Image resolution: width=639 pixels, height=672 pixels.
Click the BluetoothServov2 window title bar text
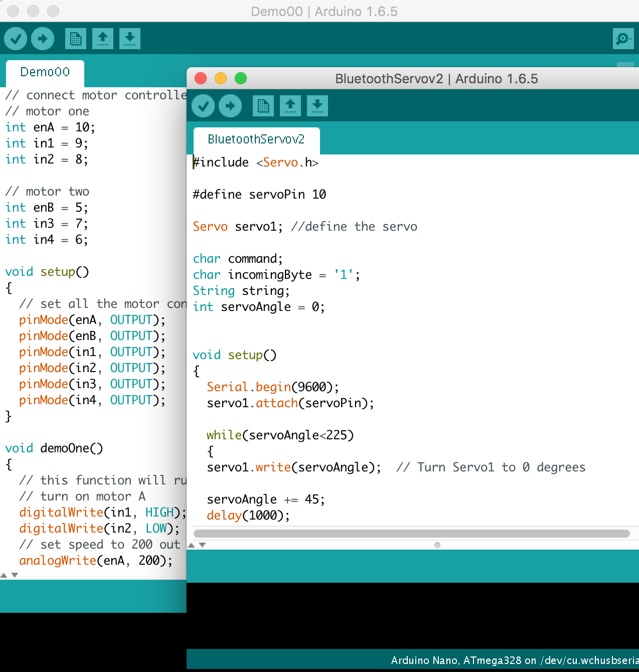(436, 79)
